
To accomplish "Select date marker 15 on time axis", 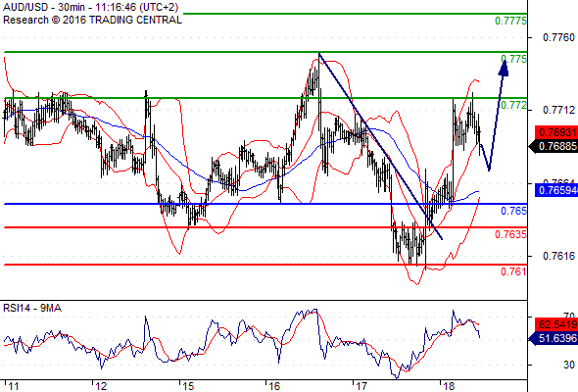I will click(x=188, y=386).
